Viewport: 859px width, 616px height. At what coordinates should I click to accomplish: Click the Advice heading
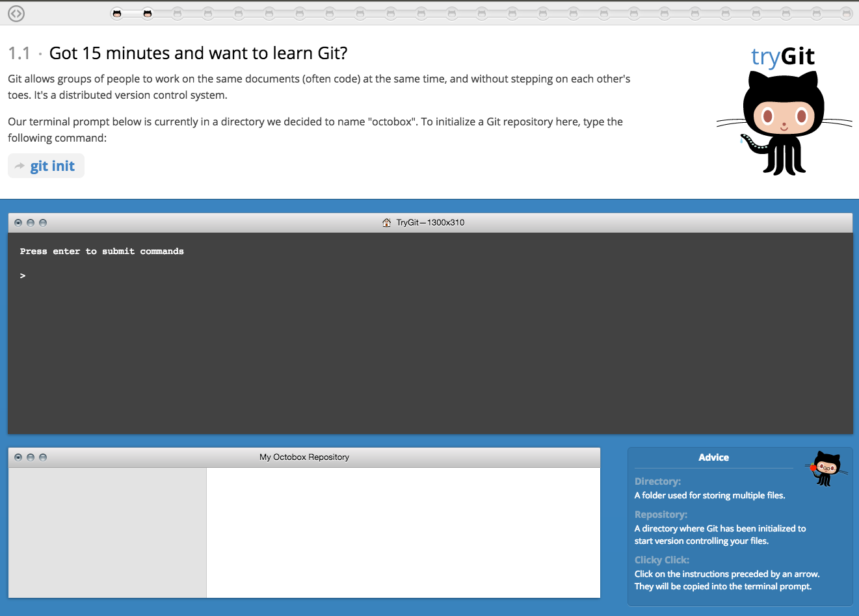point(713,457)
